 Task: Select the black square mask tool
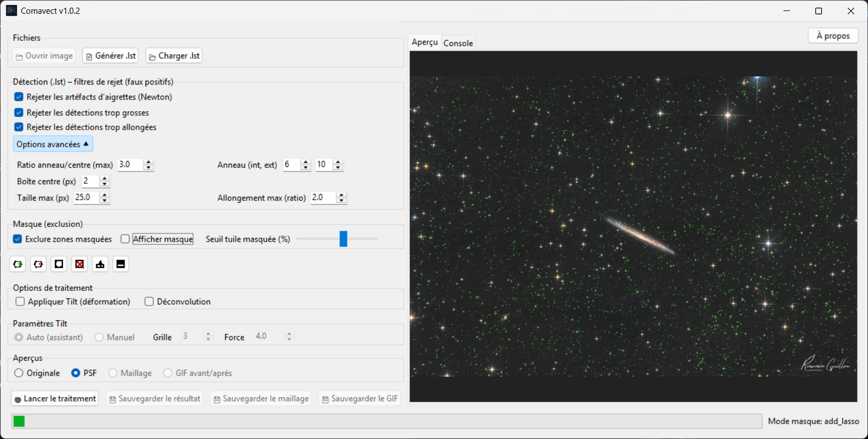click(x=59, y=264)
